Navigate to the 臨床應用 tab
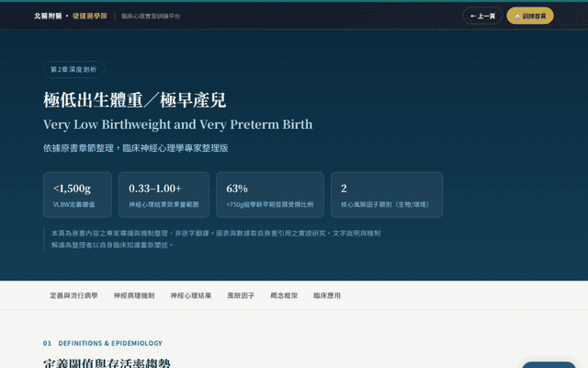 tap(327, 295)
